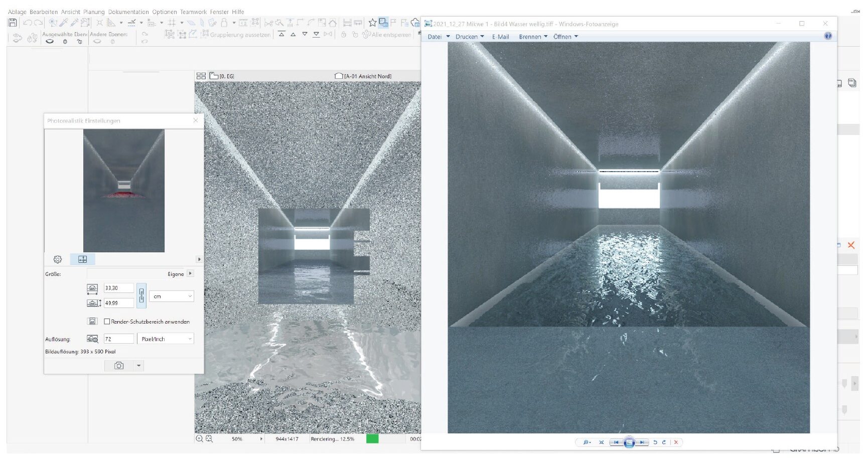Click E-Mail in photo viewer toolbar
Viewport: 868px width, 458px height.
pos(500,37)
